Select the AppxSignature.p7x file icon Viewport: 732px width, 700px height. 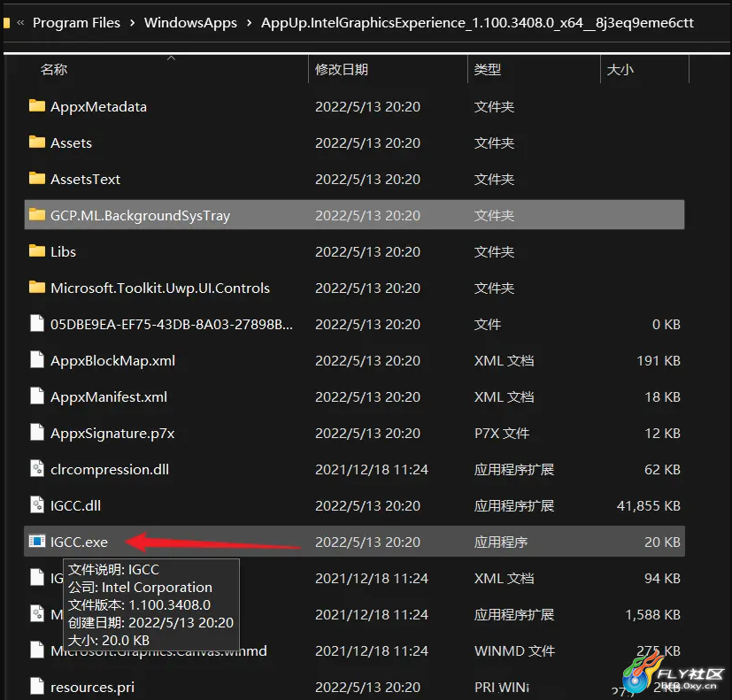[x=37, y=433]
